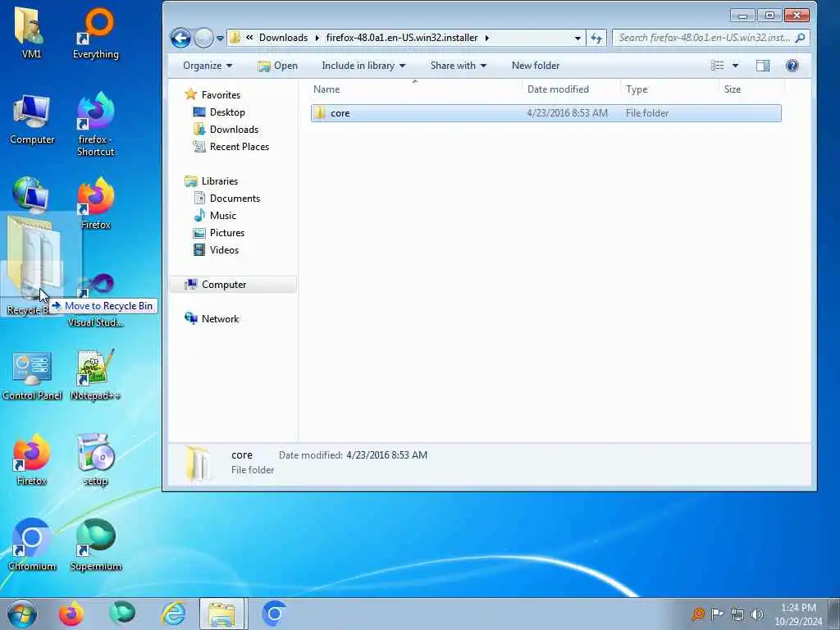Click the Downloads breadcrumb segment
This screenshot has width=840, height=630.
283,38
